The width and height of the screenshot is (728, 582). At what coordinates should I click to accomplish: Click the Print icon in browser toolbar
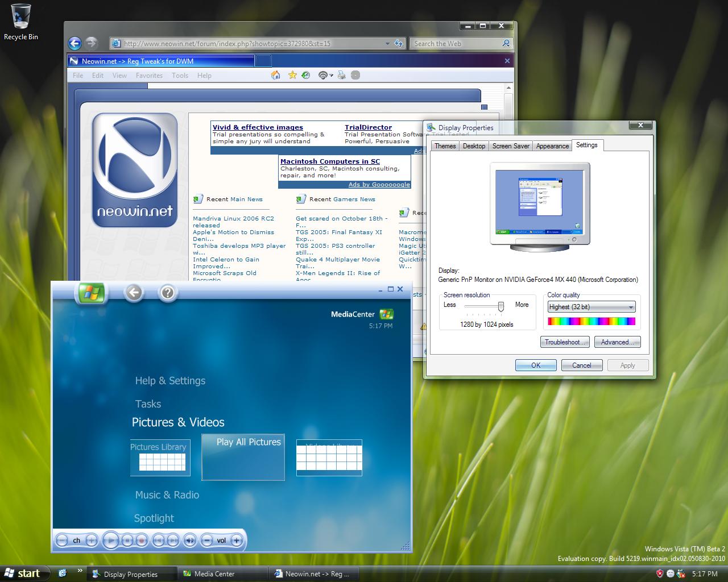(x=341, y=75)
